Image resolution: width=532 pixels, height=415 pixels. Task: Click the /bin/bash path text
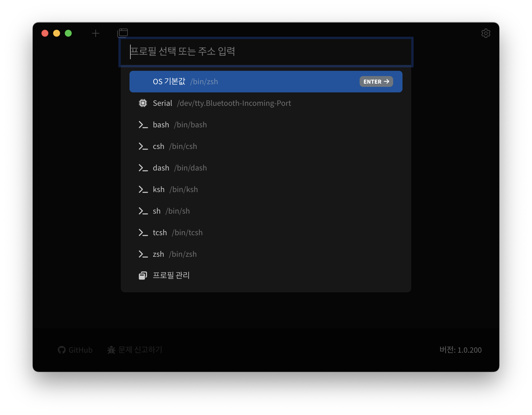pos(190,125)
